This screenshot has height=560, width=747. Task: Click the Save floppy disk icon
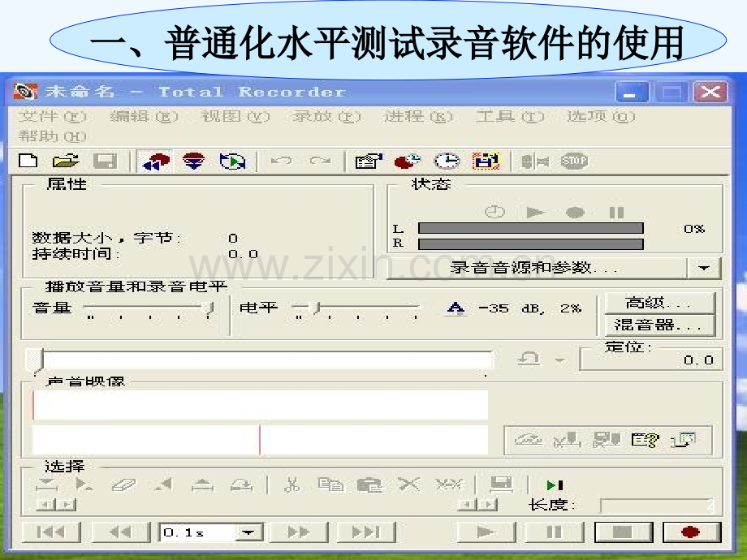(x=105, y=161)
